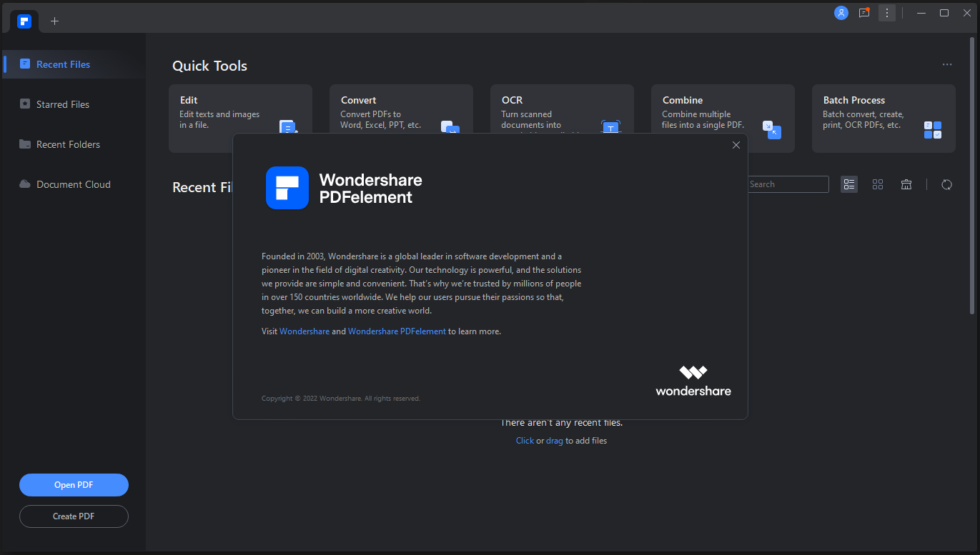This screenshot has height=555, width=980.
Task: Open the Combine quick tool card
Action: pos(723,119)
